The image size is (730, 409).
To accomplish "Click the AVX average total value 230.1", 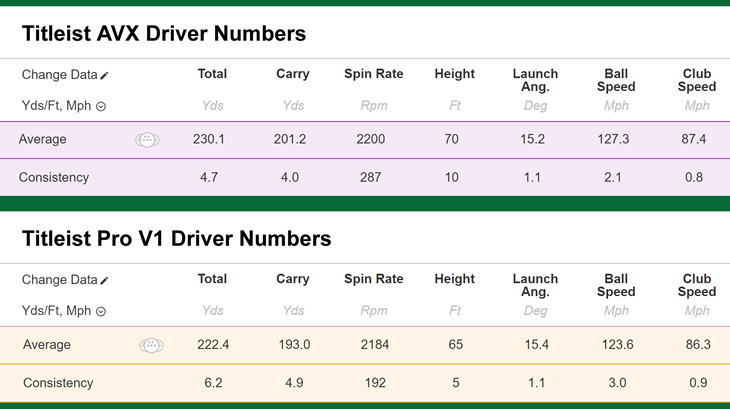I will (209, 139).
